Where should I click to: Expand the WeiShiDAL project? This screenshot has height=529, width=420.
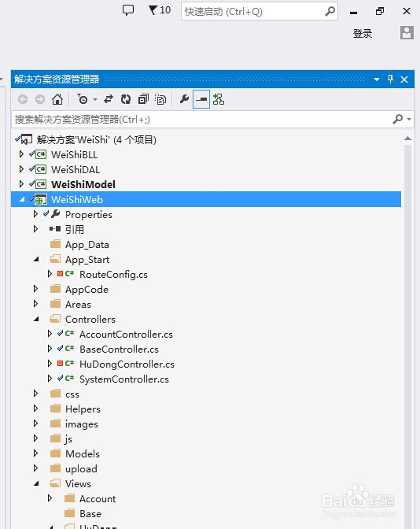point(21,169)
